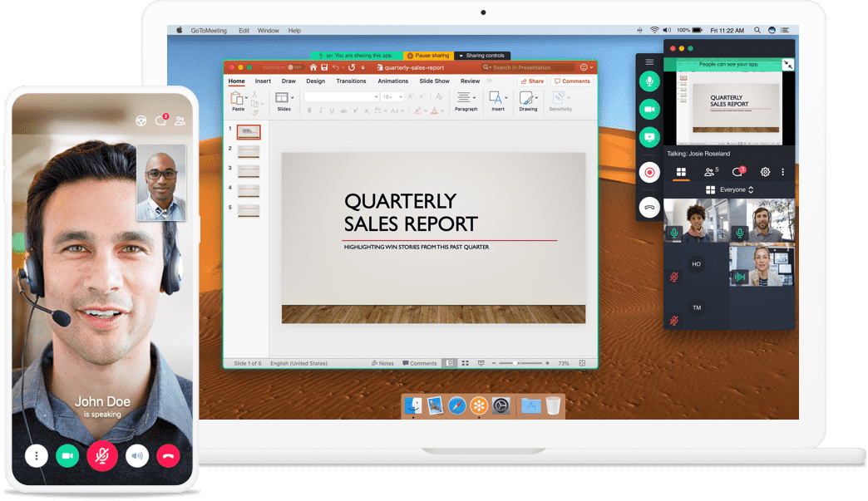This screenshot has width=868, height=501.
Task: Select slide 3 thumbnail in the slide panel
Action: click(249, 171)
